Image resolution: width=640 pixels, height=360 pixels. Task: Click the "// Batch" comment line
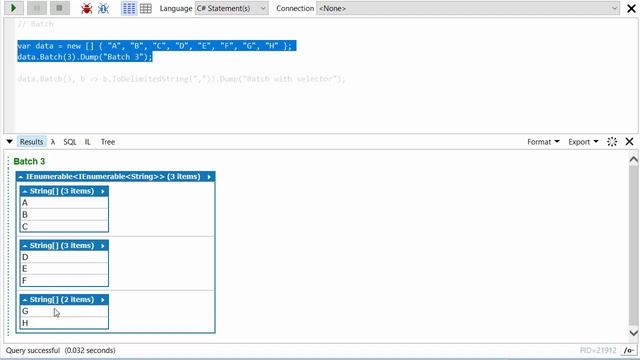(36, 24)
